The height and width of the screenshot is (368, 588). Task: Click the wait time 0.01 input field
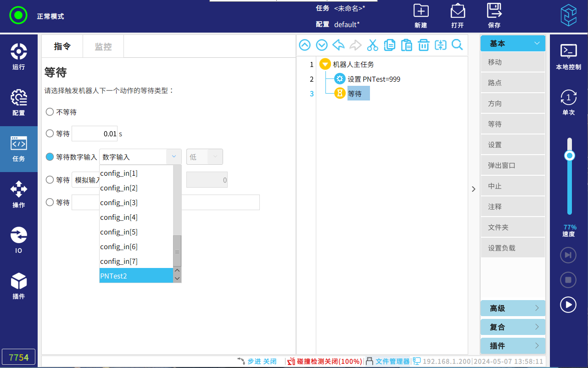pos(95,134)
